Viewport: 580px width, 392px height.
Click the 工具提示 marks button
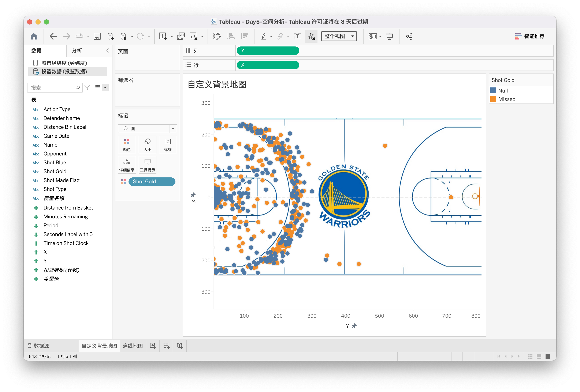(x=148, y=165)
